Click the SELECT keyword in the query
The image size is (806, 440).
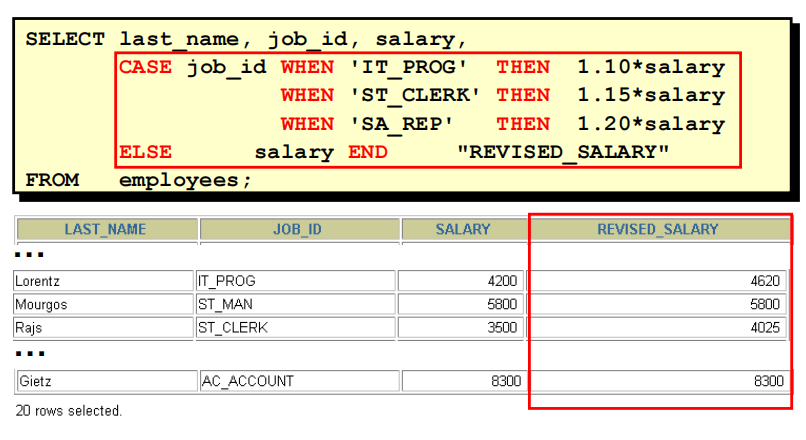click(65, 39)
